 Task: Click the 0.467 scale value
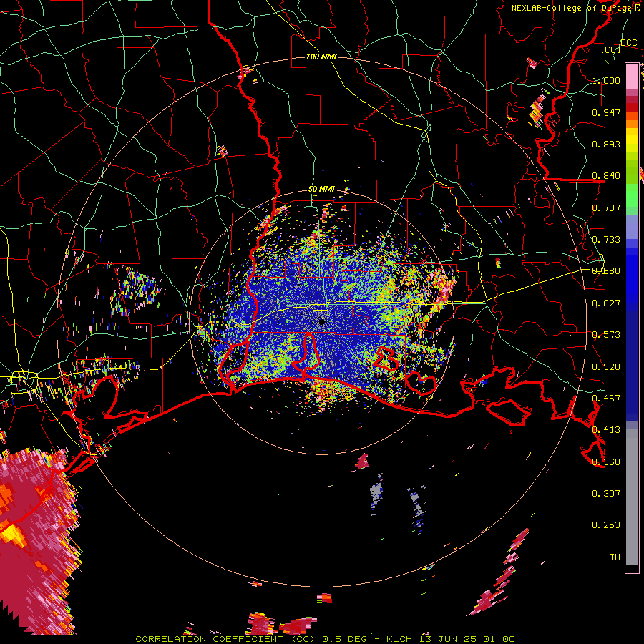[x=606, y=399]
